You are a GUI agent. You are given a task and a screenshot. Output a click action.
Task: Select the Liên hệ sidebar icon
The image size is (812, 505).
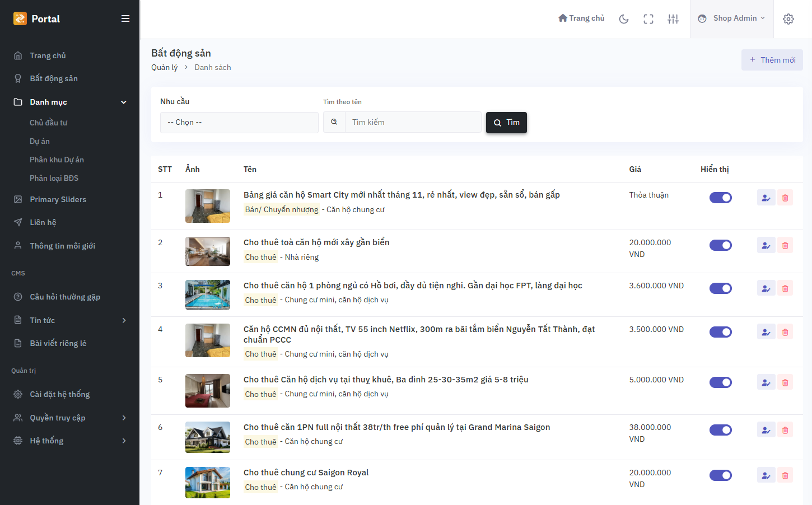pos(18,222)
